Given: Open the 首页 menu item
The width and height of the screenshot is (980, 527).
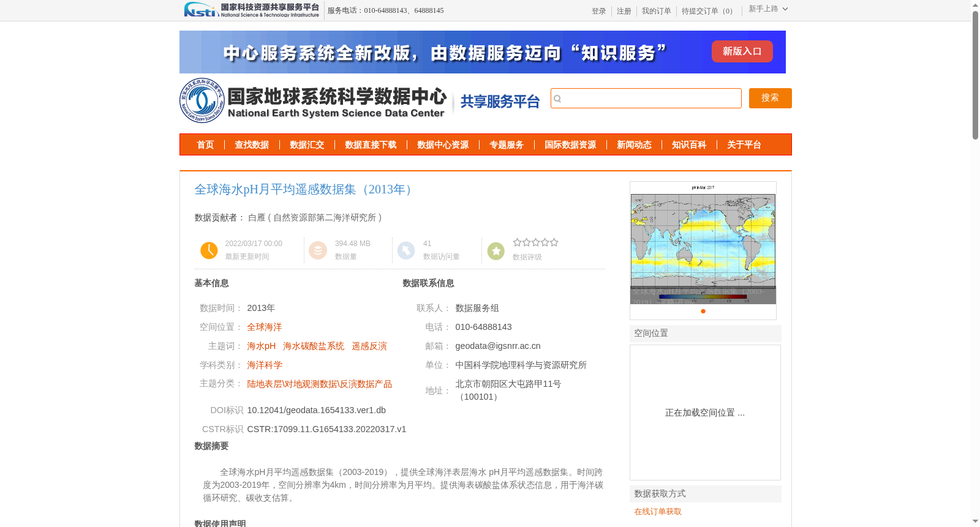Looking at the screenshot, I should pyautogui.click(x=205, y=145).
